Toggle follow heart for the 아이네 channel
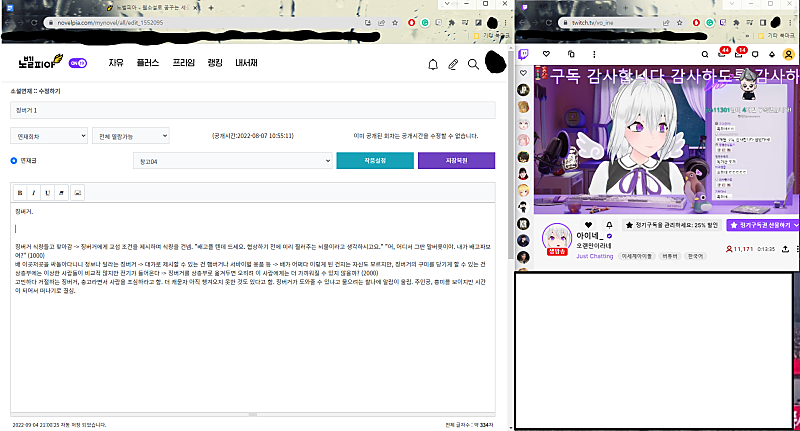Image resolution: width=800 pixels, height=431 pixels. tap(588, 225)
